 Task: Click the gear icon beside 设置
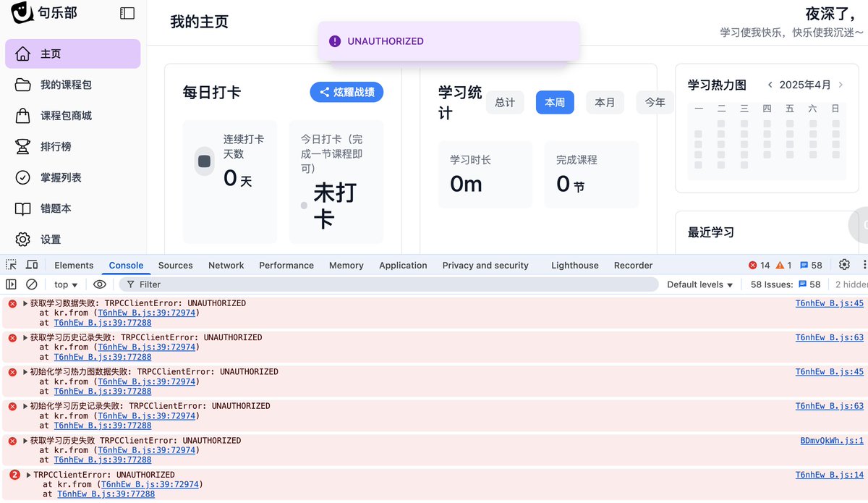[23, 240]
